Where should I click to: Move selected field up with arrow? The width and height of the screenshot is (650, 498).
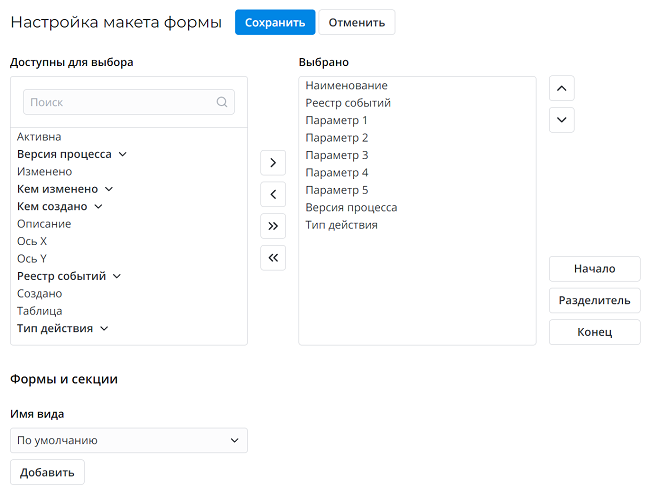562,88
